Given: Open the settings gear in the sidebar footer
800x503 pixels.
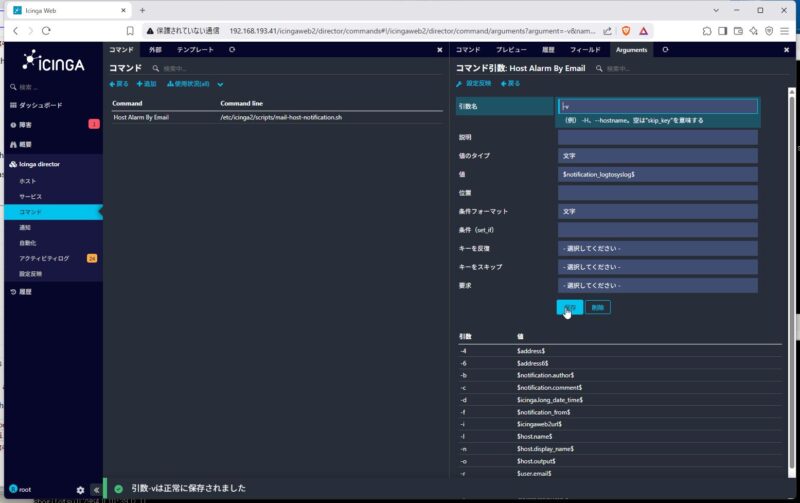Looking at the screenshot, I should [x=80, y=490].
